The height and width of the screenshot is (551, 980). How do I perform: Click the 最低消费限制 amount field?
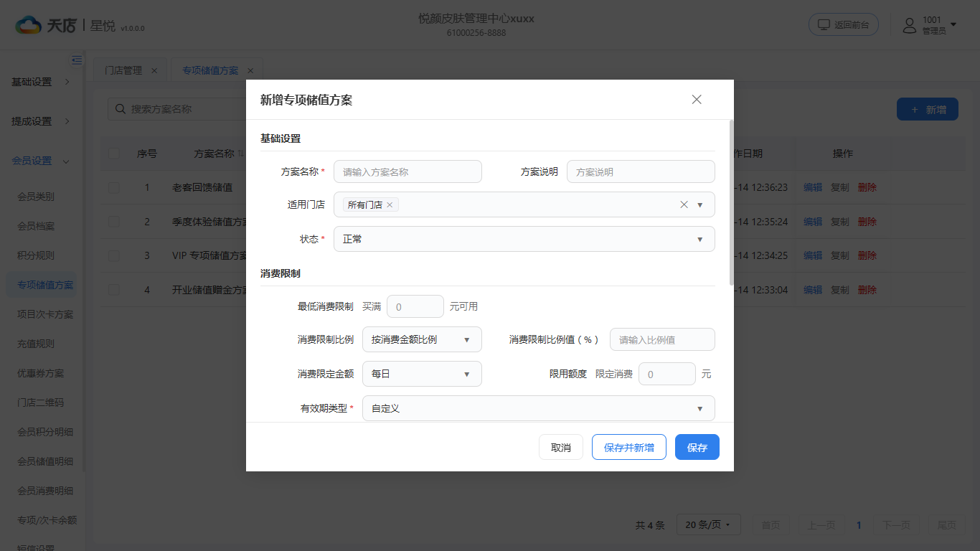pos(415,306)
